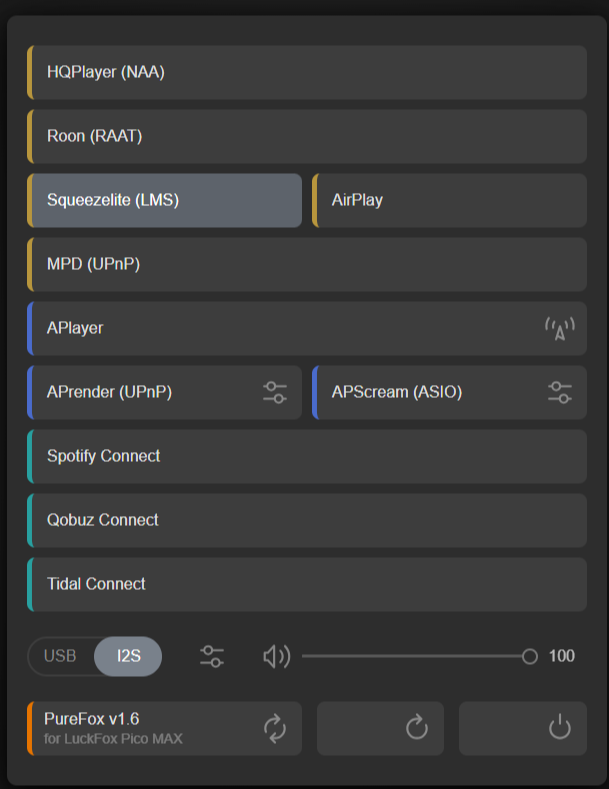Disable the active Squeezelite (LMS) service
Viewport: 609px width, 789px height.
click(165, 200)
